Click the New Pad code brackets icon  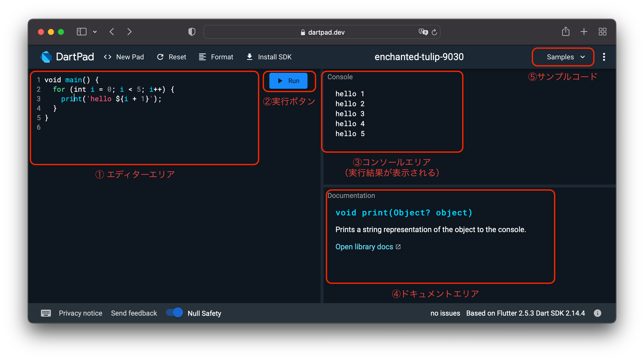108,57
